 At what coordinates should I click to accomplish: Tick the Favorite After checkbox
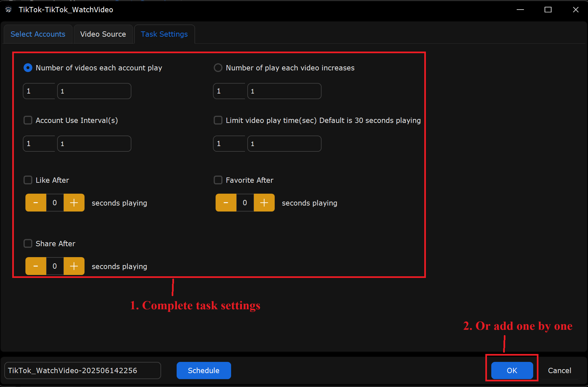coord(218,180)
